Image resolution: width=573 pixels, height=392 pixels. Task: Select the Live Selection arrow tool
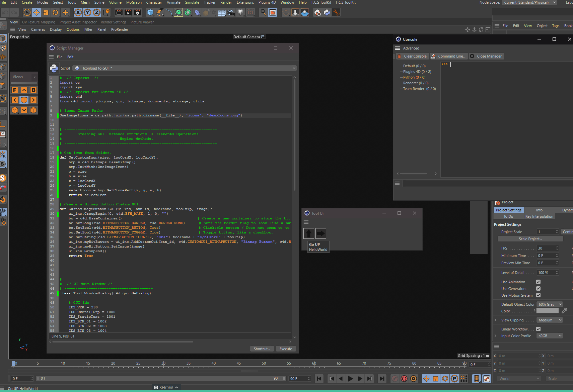[27, 13]
